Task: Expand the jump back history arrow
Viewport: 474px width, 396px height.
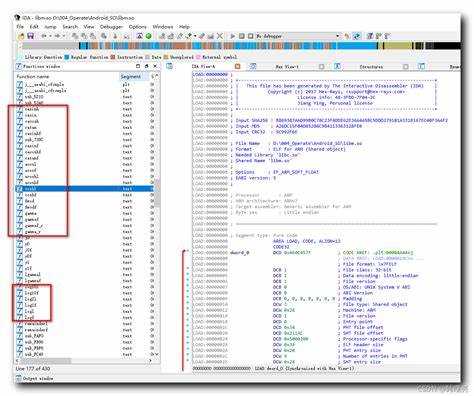Action: point(50,36)
